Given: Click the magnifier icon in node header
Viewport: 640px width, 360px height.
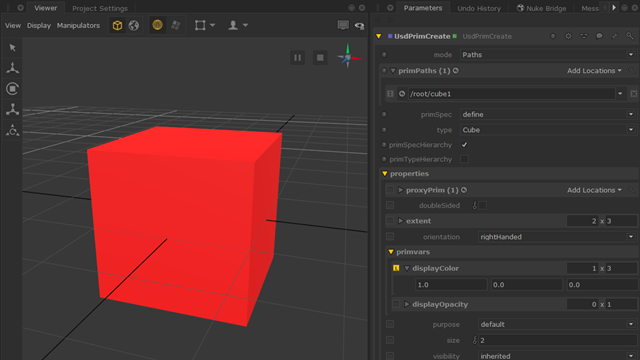Looking at the screenshot, I should click(630, 36).
